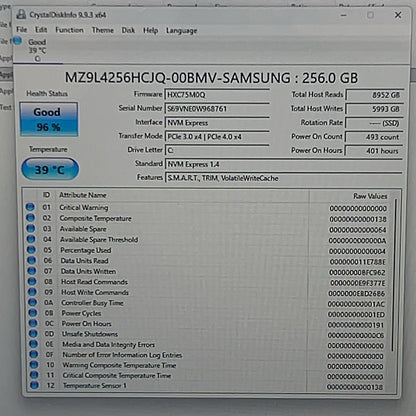Viewport: 416px width, 416px height.
Task: Click the Raw Values column header
Action: (370, 196)
